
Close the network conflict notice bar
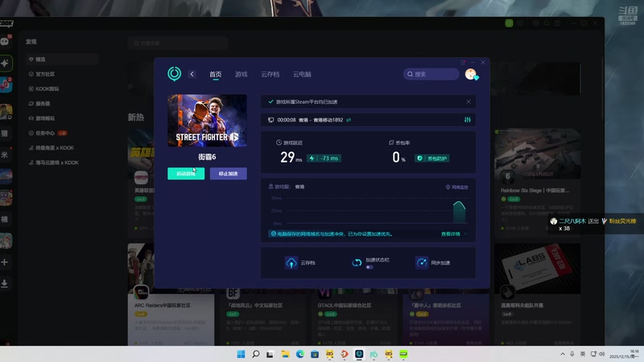[x=465, y=234]
